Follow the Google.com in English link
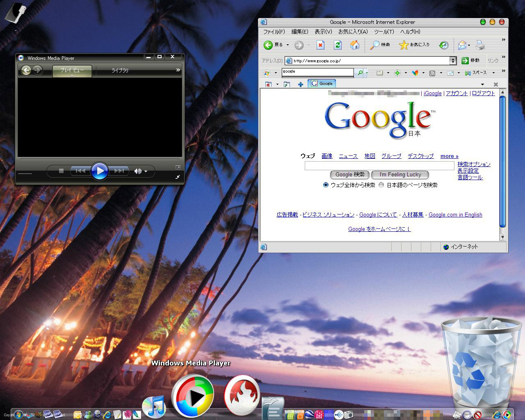The width and height of the screenshot is (525, 420). 455,215
